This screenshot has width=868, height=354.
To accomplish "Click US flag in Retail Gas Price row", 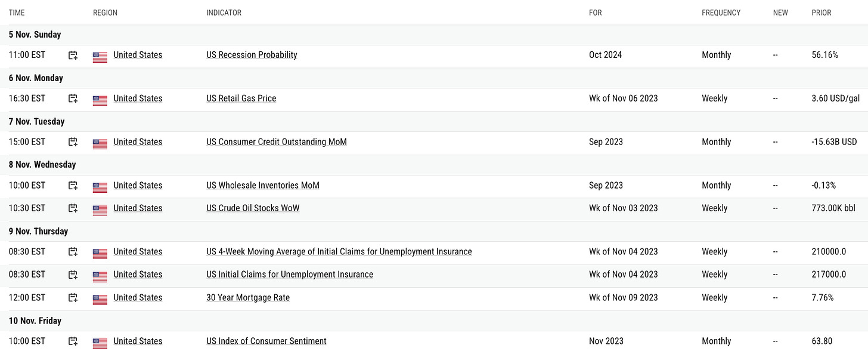I will pyautogui.click(x=100, y=101).
